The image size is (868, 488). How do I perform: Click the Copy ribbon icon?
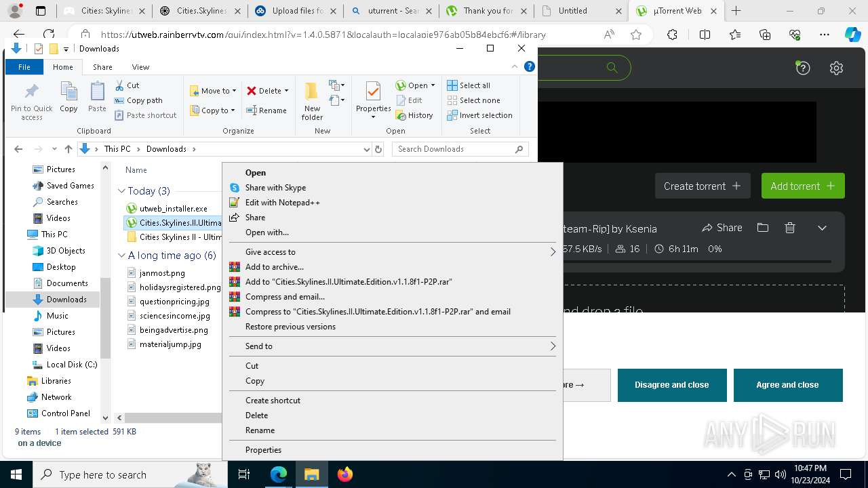click(68, 97)
